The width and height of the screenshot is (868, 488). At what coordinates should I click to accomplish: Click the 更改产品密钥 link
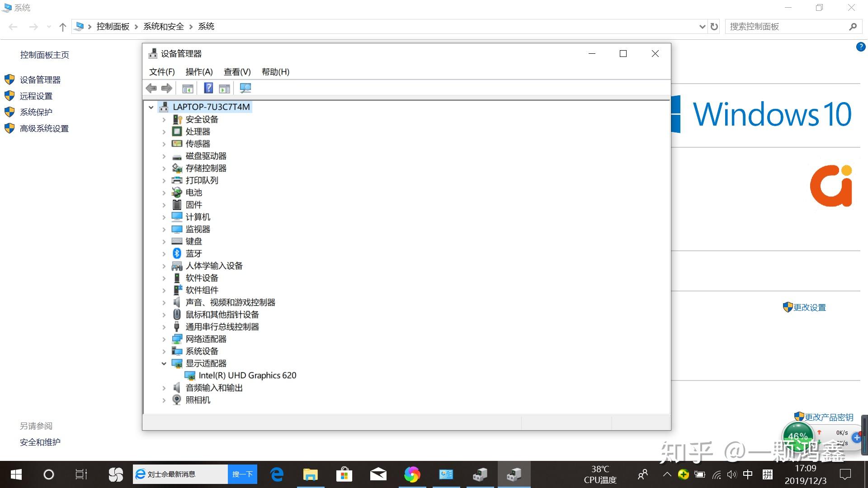click(828, 417)
